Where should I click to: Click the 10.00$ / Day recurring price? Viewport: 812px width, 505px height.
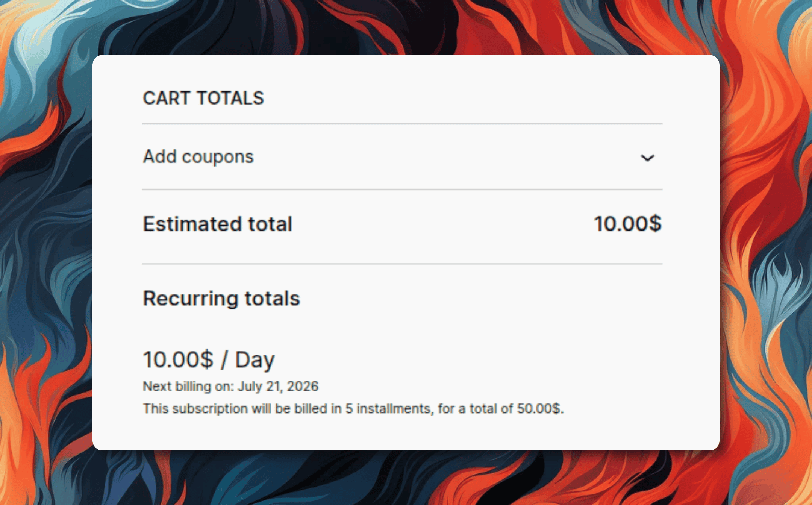point(209,359)
